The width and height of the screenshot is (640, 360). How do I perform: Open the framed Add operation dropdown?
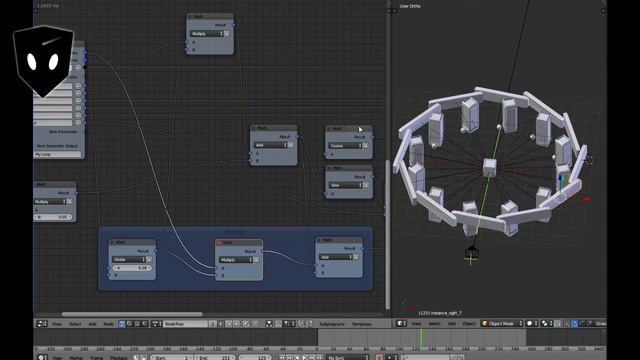[x=336, y=257]
